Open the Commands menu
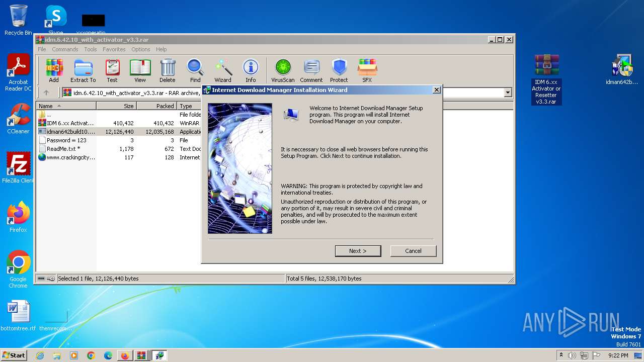The image size is (644, 362). 65,49
